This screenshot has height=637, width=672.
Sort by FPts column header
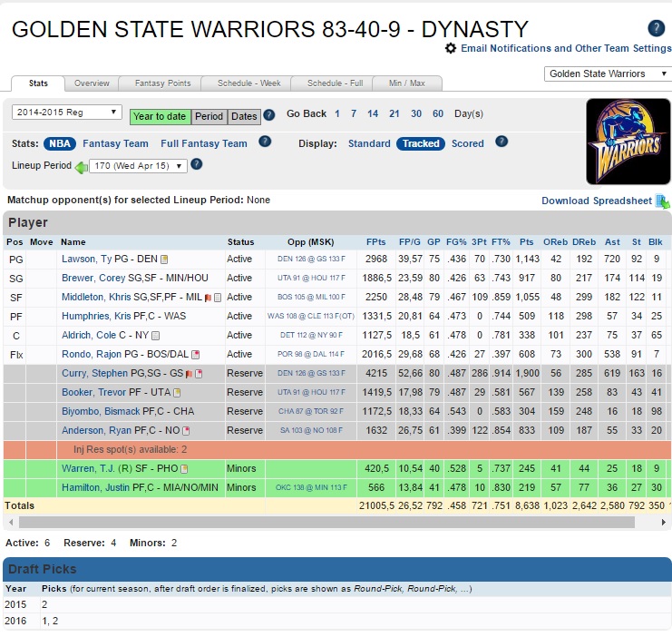coord(375,242)
